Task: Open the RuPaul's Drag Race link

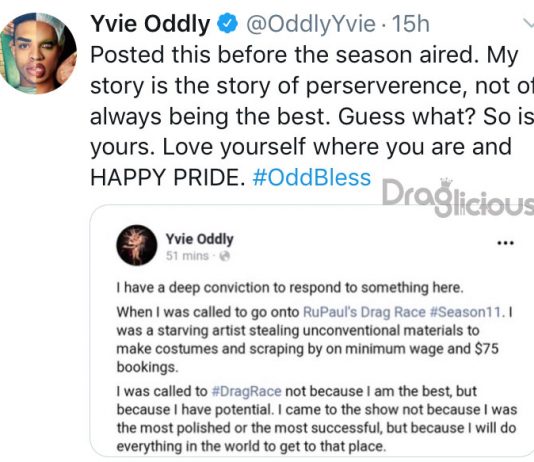Action: pyautogui.click(x=364, y=312)
